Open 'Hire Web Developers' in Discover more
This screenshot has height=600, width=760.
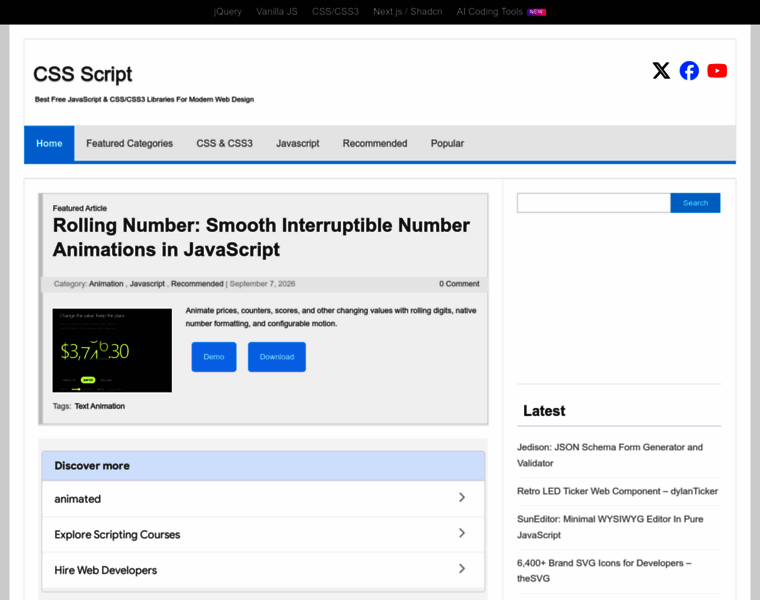click(263, 570)
